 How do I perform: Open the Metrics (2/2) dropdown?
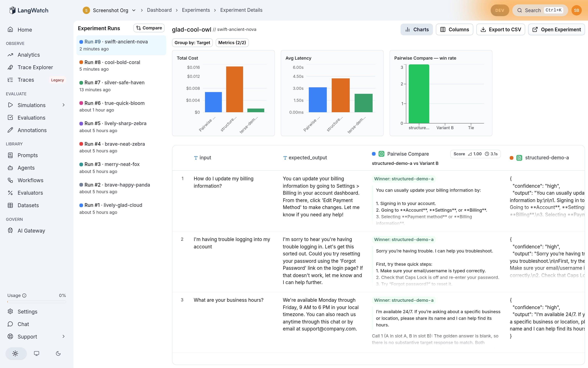point(232,43)
